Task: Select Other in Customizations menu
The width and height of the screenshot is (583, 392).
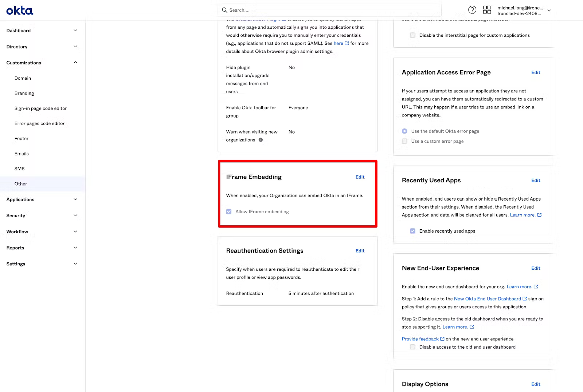Action: coord(21,184)
